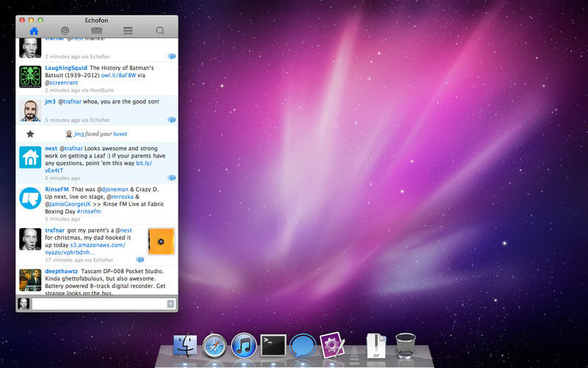Open the Trash from the Dock
This screenshot has height=368, width=588.
[x=406, y=345]
